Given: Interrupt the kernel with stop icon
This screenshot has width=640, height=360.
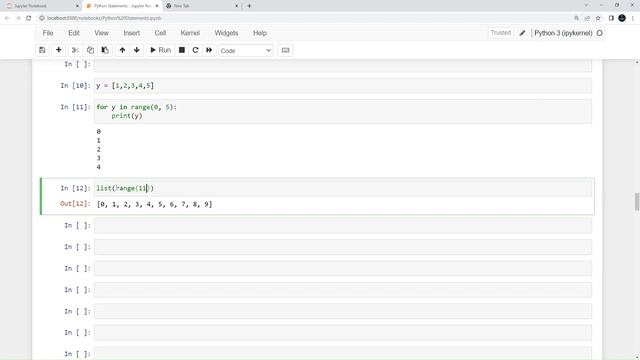Looking at the screenshot, I should click(182, 50).
